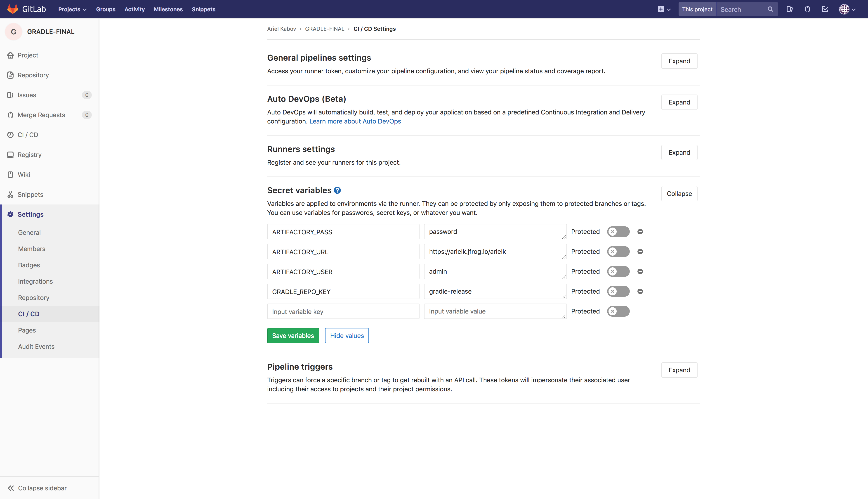The width and height of the screenshot is (868, 499).
Task: Remove the ARTIFACTORY_PASS variable
Action: (640, 232)
